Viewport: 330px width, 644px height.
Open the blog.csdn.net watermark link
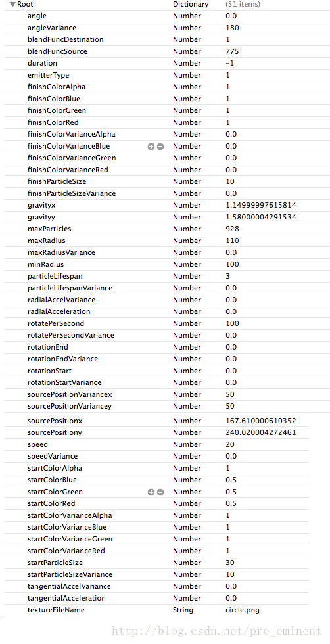click(x=216, y=631)
